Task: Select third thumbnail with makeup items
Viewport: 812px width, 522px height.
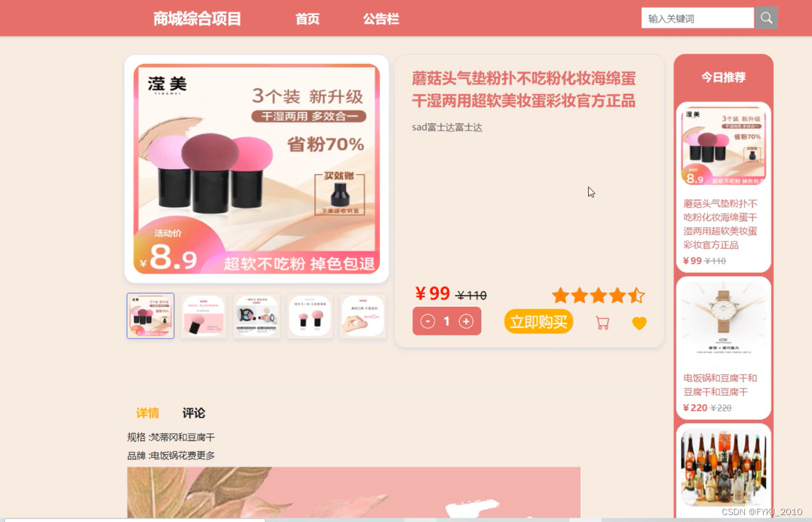Action: (256, 316)
